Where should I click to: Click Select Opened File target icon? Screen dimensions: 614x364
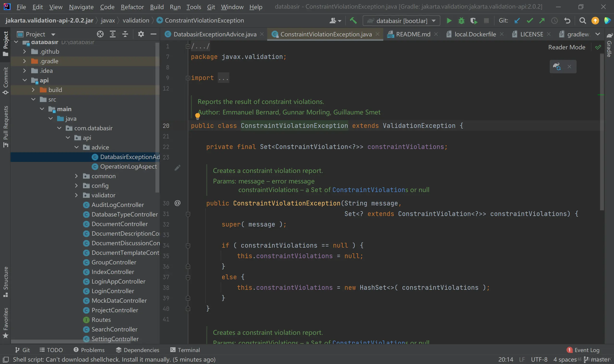[x=100, y=34]
